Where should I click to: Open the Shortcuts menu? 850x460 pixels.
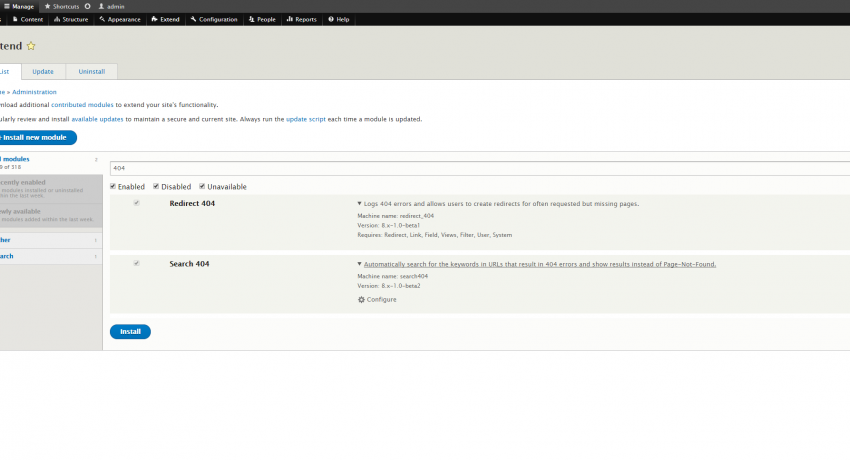point(62,7)
